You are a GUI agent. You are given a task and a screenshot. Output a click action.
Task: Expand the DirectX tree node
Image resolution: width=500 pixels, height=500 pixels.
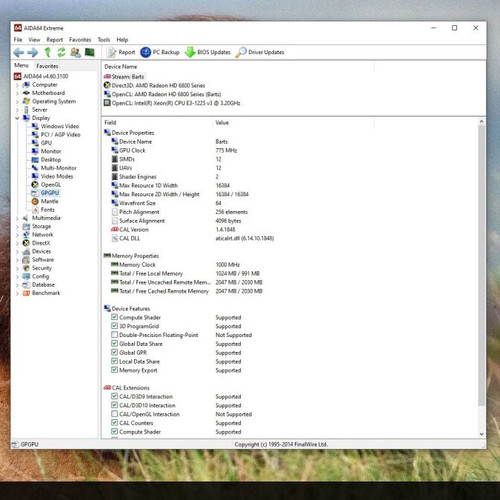pyautogui.click(x=17, y=243)
